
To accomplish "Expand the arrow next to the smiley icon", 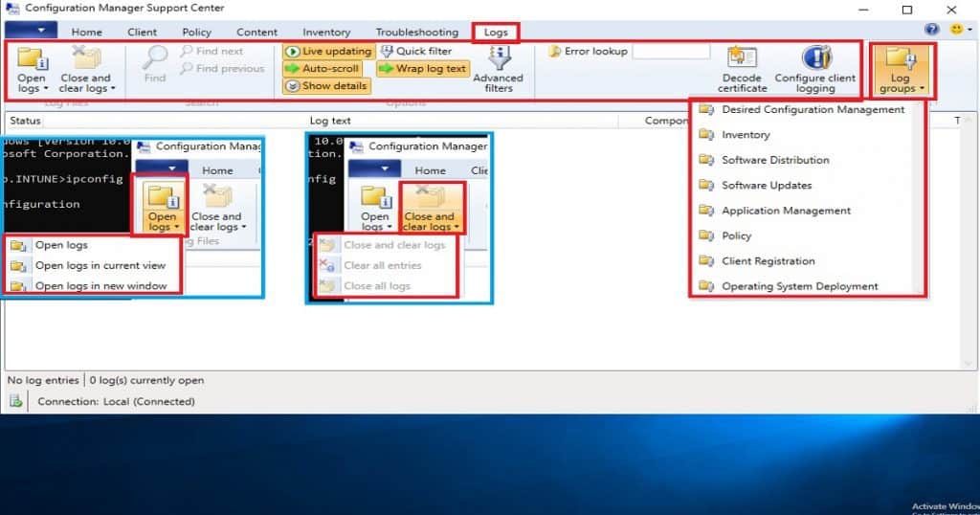I will coord(970,30).
